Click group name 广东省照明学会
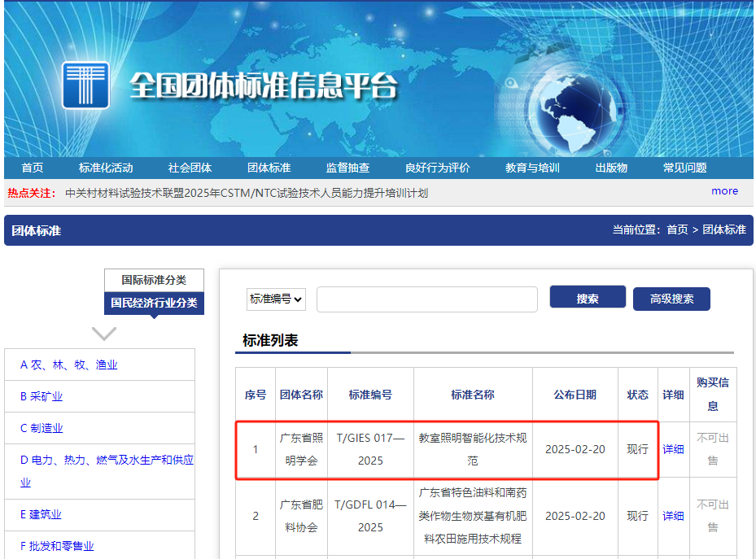Image resolution: width=756 pixels, height=559 pixels. [301, 449]
